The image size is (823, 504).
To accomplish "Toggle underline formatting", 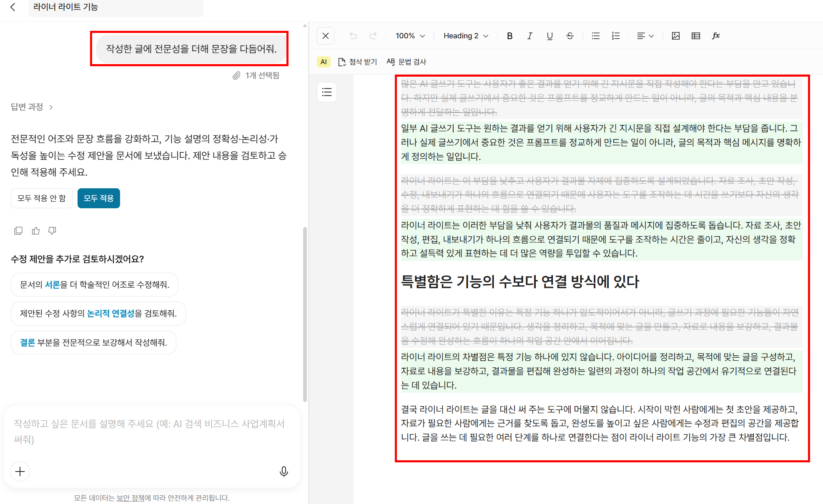I will [550, 36].
